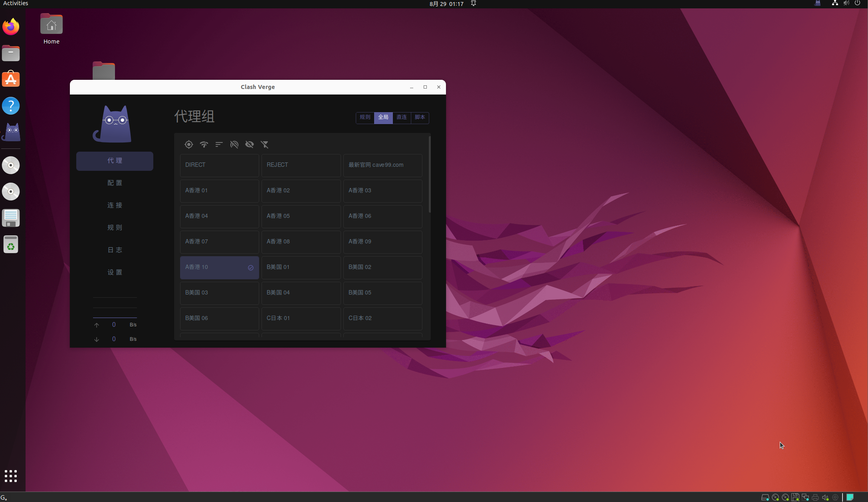Open the Show Applications grid
Viewport: 868px width, 502px height.
coord(11,476)
